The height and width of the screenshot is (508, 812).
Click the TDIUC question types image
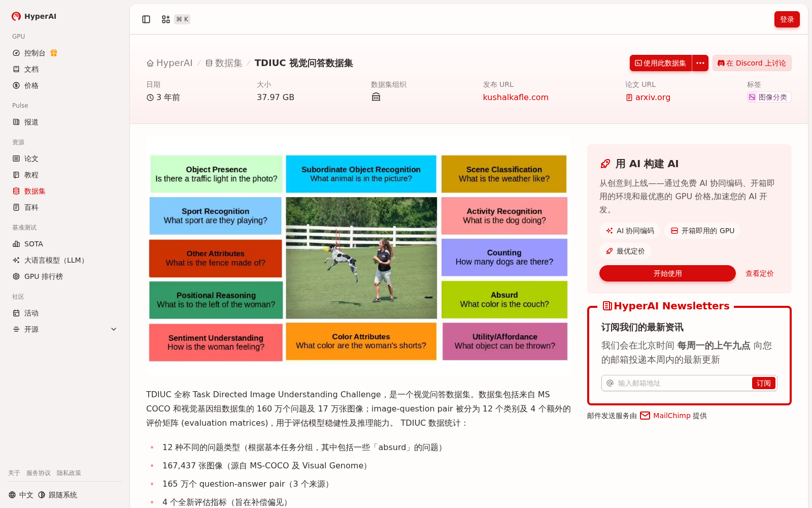(x=358, y=256)
